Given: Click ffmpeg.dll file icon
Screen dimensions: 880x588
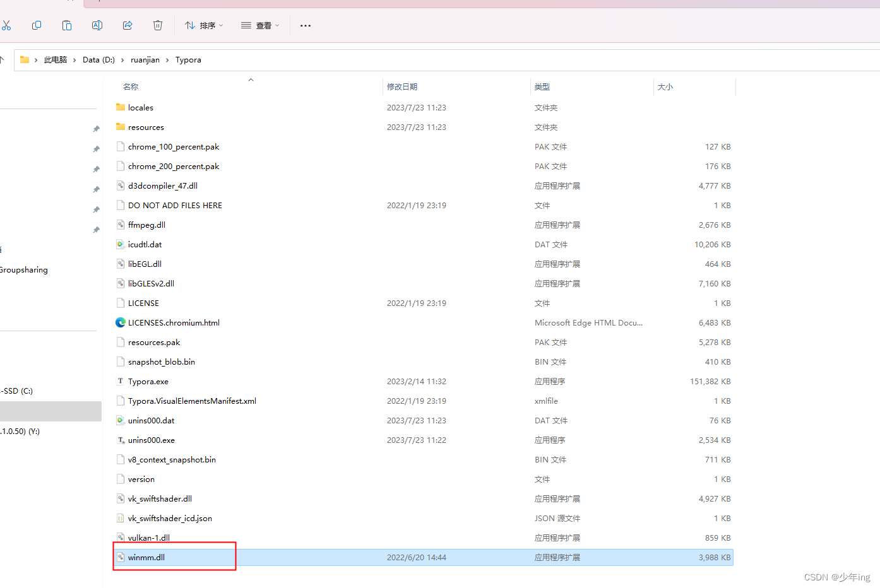Looking at the screenshot, I should click(121, 225).
